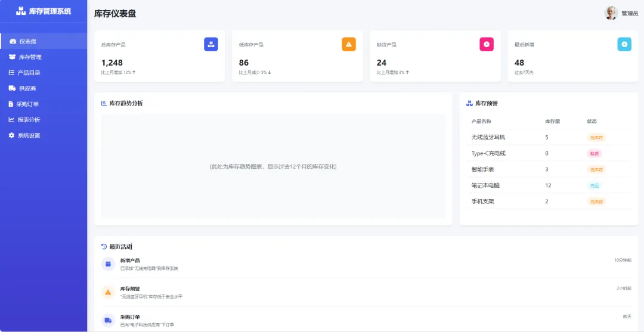Click the 比上月增加 12% trend text

click(118, 73)
